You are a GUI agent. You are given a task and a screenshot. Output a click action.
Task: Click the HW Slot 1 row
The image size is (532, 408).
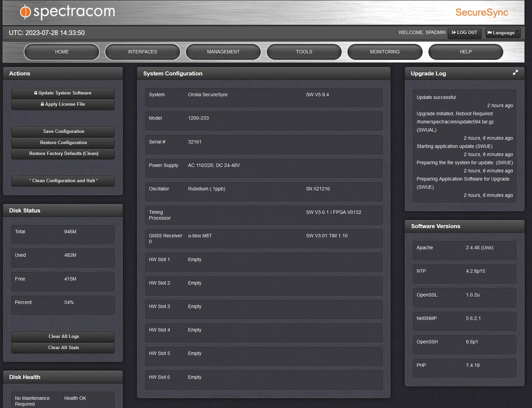tap(264, 262)
